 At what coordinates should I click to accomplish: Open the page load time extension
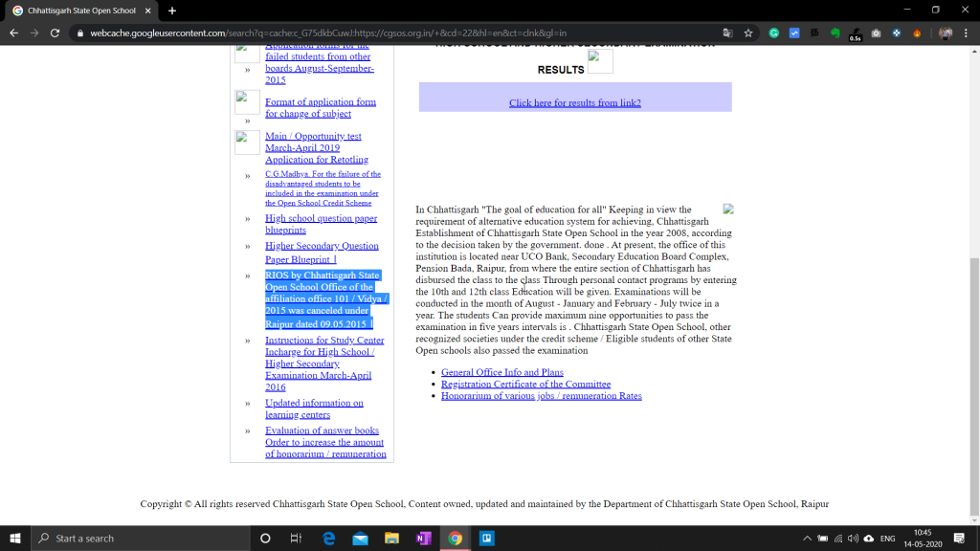click(x=856, y=34)
